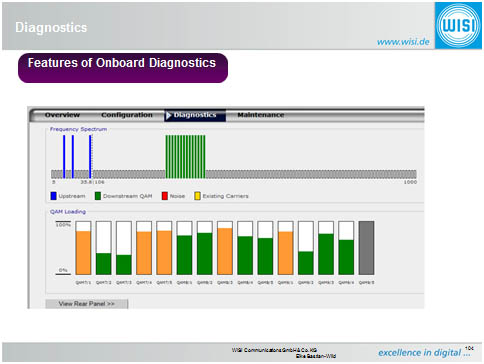Click the QAM7:2 green loading bar

(104, 264)
